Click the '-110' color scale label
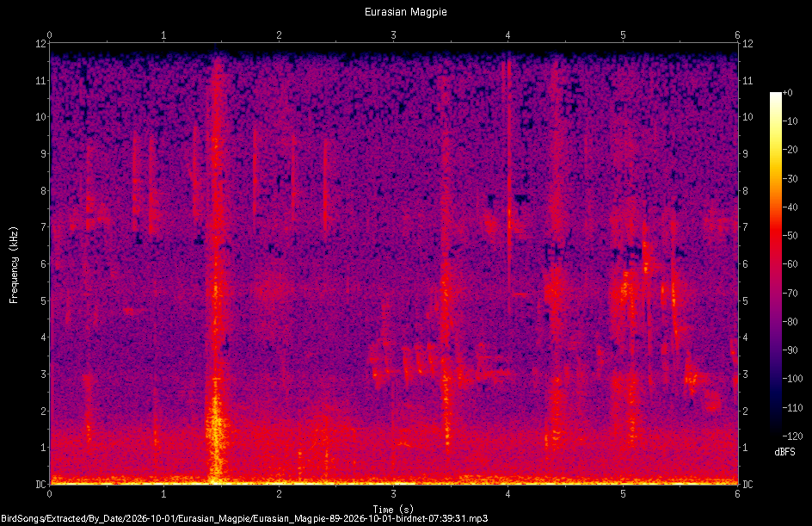The width and height of the screenshot is (812, 526). 792,408
